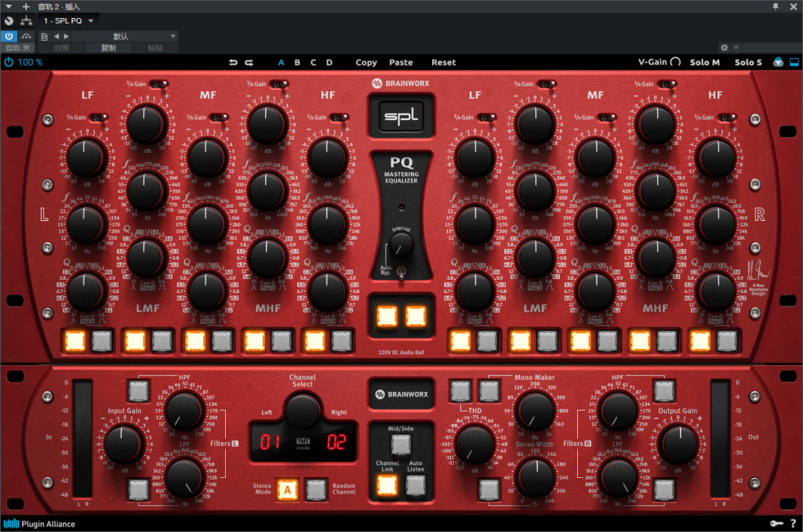This screenshot has height=532, width=803.
Task: Open the top-left window menu arrow
Action: (9, 6)
